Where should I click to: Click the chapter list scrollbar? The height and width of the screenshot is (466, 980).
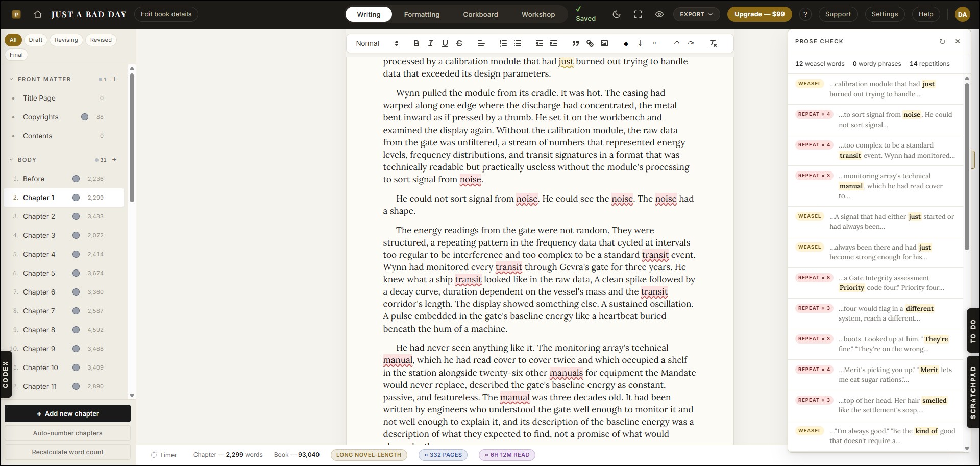point(132,138)
